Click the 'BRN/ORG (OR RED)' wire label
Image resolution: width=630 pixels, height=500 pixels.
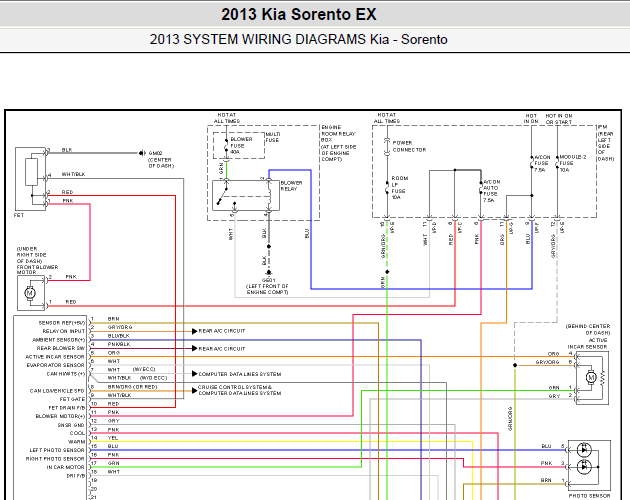(x=132, y=387)
